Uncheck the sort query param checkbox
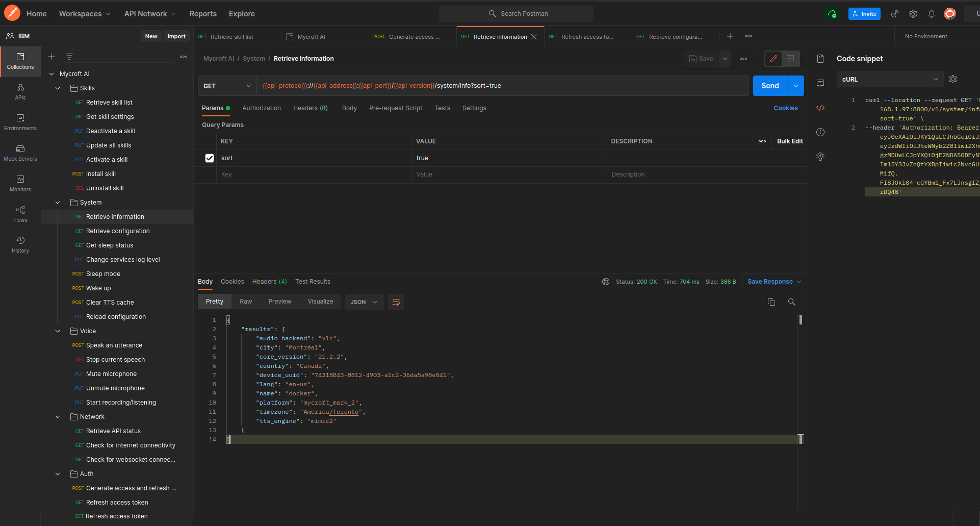Viewport: 980px width, 526px height. pos(210,158)
